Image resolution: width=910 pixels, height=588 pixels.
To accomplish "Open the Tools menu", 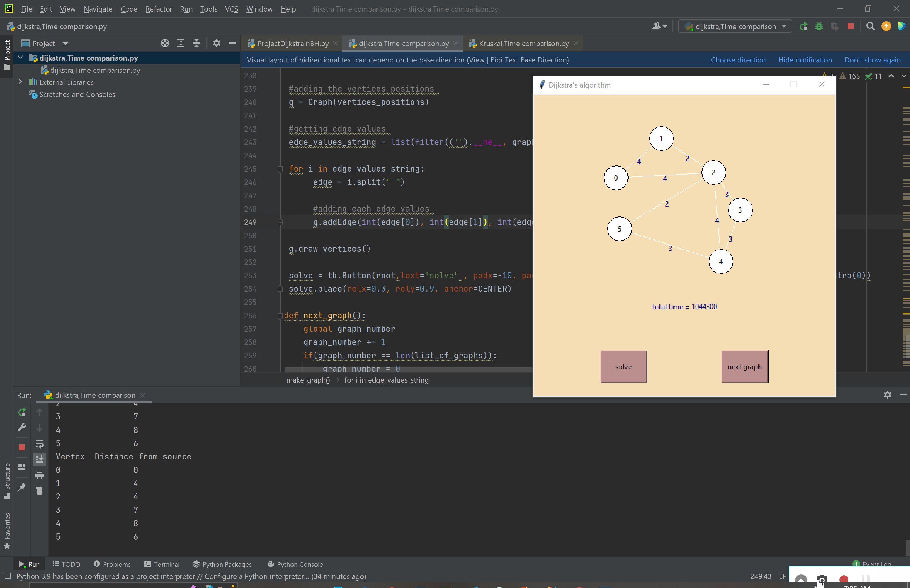I will pyautogui.click(x=209, y=9).
